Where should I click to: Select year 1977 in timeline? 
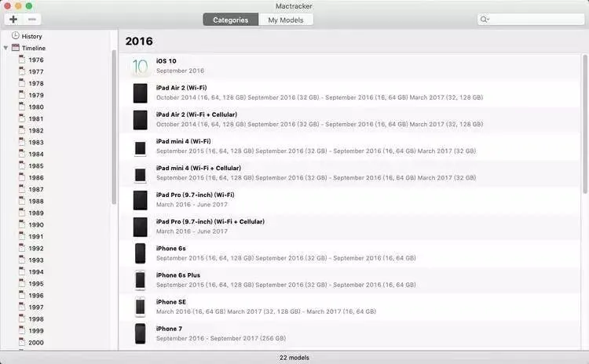click(x=36, y=71)
